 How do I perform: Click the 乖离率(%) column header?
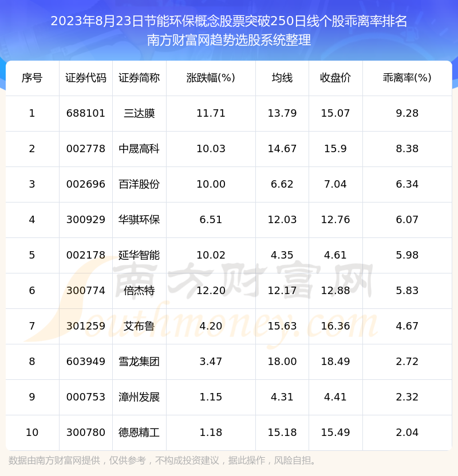click(x=407, y=78)
